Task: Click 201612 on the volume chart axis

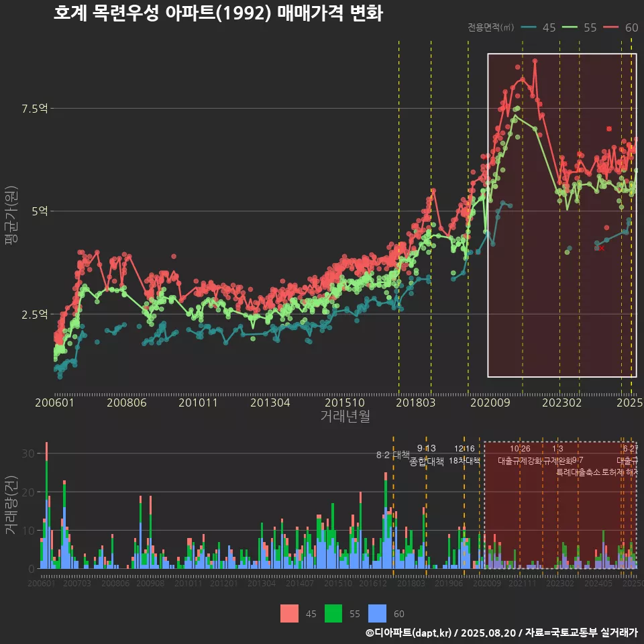Action: [x=373, y=583]
